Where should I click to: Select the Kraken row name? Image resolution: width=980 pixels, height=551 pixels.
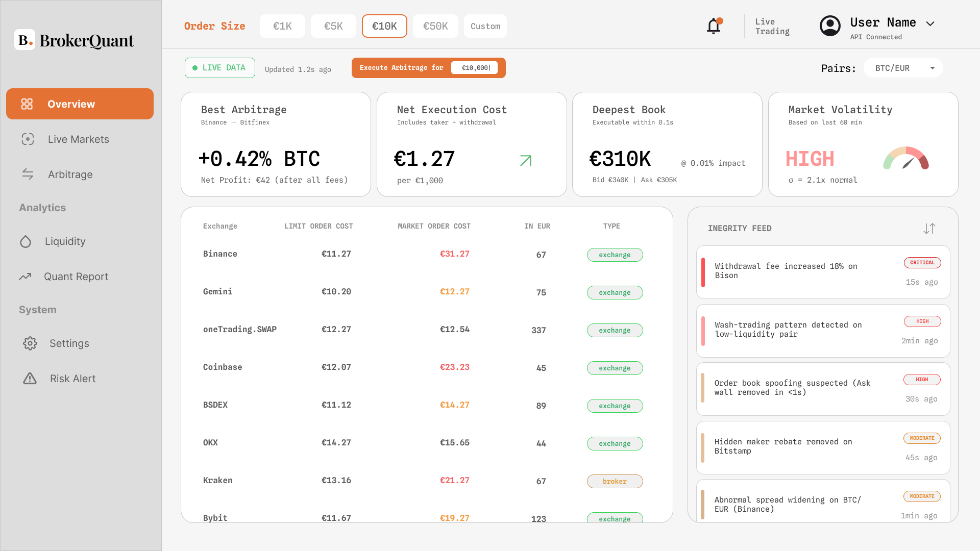217,480
